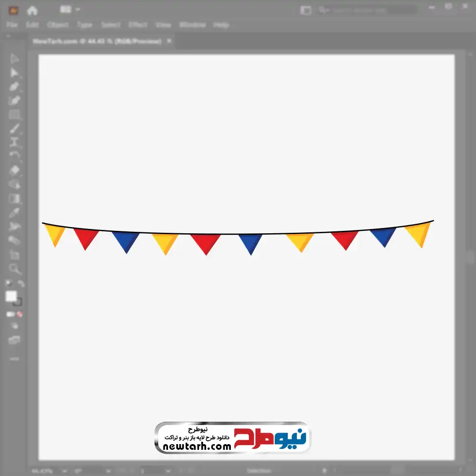Click the white Fill color swatch
This screenshot has height=476, width=476.
pyautogui.click(x=11, y=296)
